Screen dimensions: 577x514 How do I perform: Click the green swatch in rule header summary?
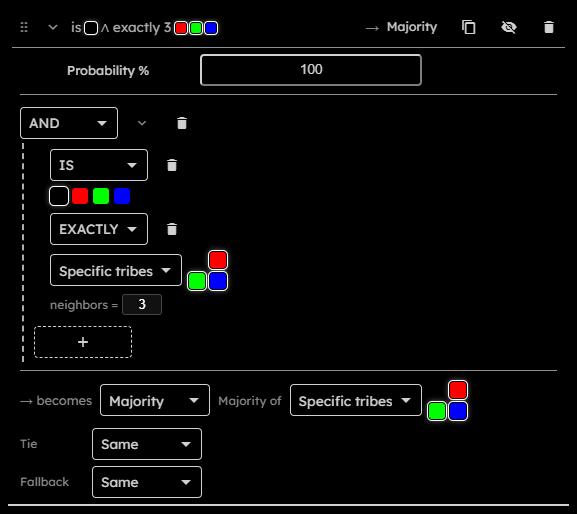tap(196, 28)
